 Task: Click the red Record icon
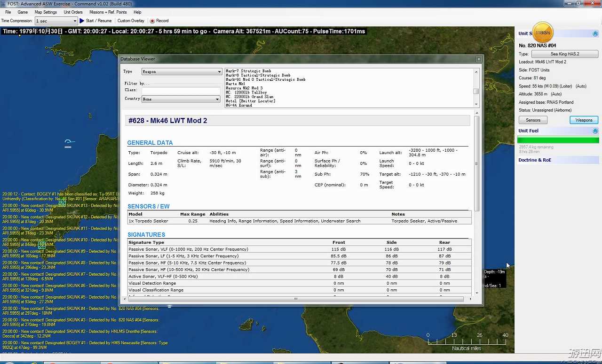tap(152, 21)
